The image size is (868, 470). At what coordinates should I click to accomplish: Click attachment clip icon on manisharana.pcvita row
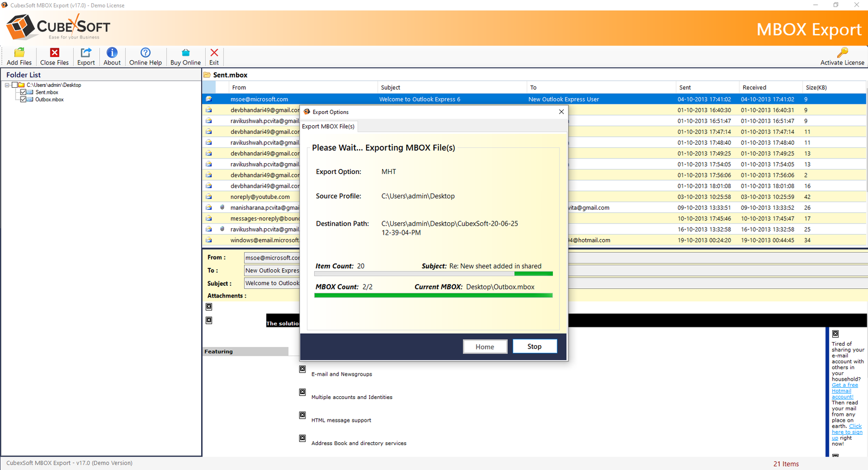(x=222, y=208)
